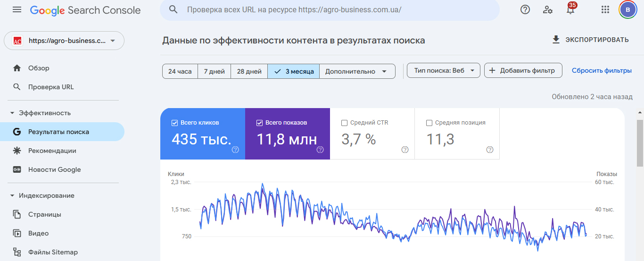
Task: Open user and permissions settings icon
Action: tap(548, 9)
